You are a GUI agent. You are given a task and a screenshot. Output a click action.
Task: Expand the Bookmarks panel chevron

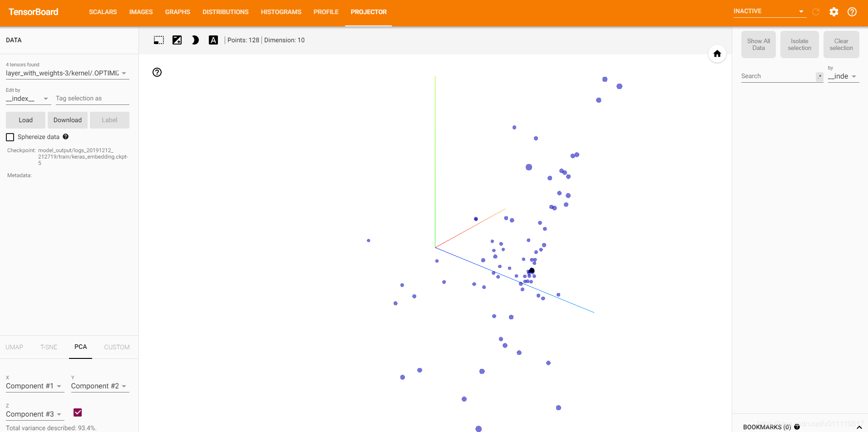[x=859, y=427]
